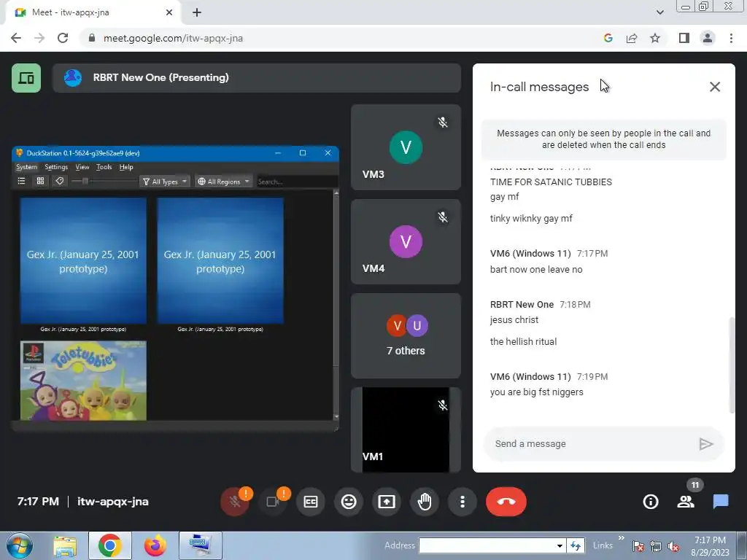This screenshot has width=747, height=560.
Task: Open the More options three-dot menu
Action: tap(462, 502)
